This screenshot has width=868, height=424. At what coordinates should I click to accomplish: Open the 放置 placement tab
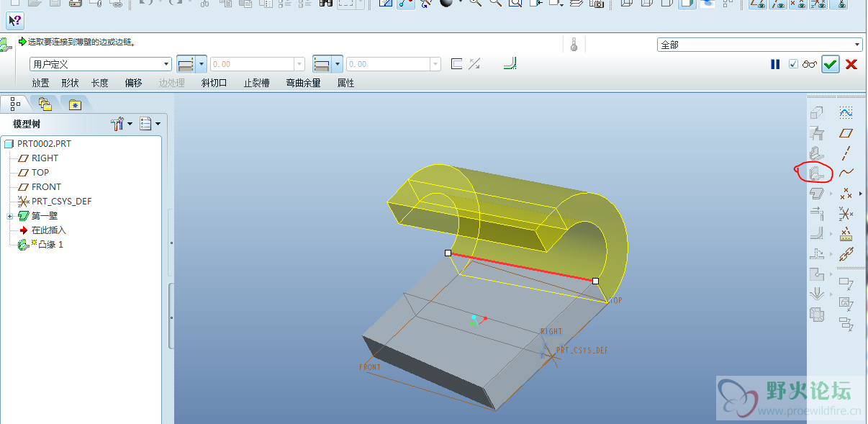coord(40,83)
